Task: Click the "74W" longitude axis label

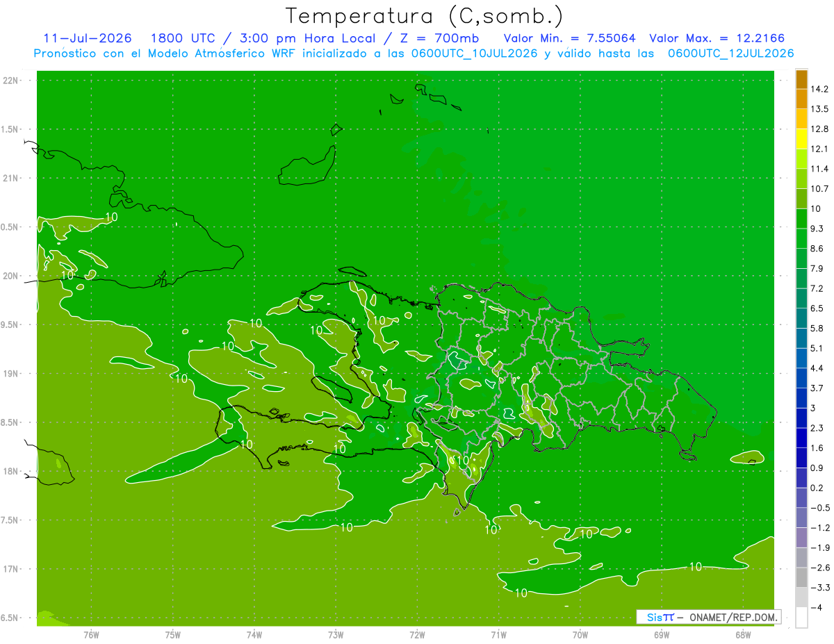Action: coord(254,634)
